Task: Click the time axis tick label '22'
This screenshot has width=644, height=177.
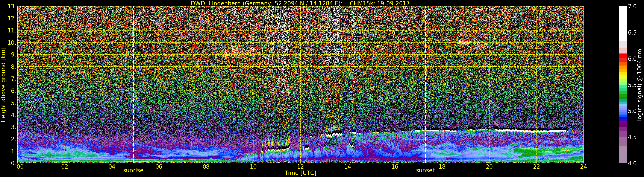Action: 536,167
